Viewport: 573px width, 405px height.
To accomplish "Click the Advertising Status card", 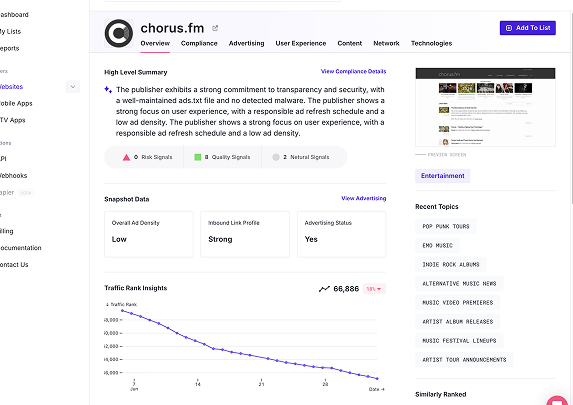I will [x=341, y=234].
